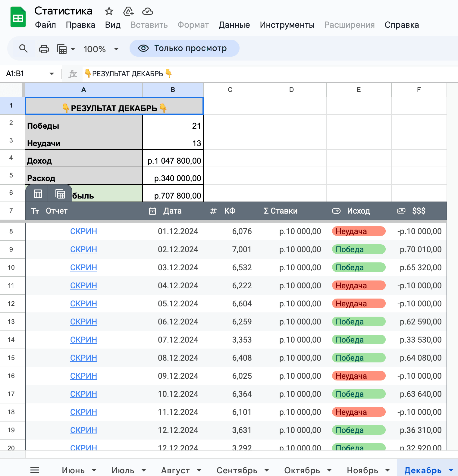Open the 100% zoom dropdown
Viewport: 458px width, 476px height.
pos(116,49)
